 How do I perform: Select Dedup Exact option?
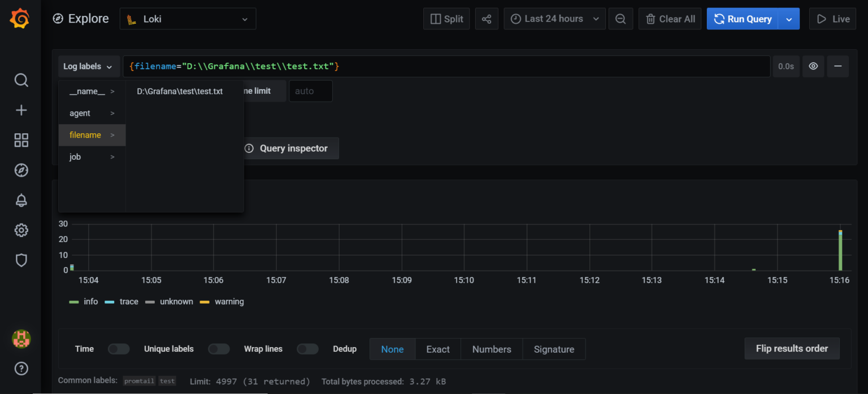click(438, 349)
